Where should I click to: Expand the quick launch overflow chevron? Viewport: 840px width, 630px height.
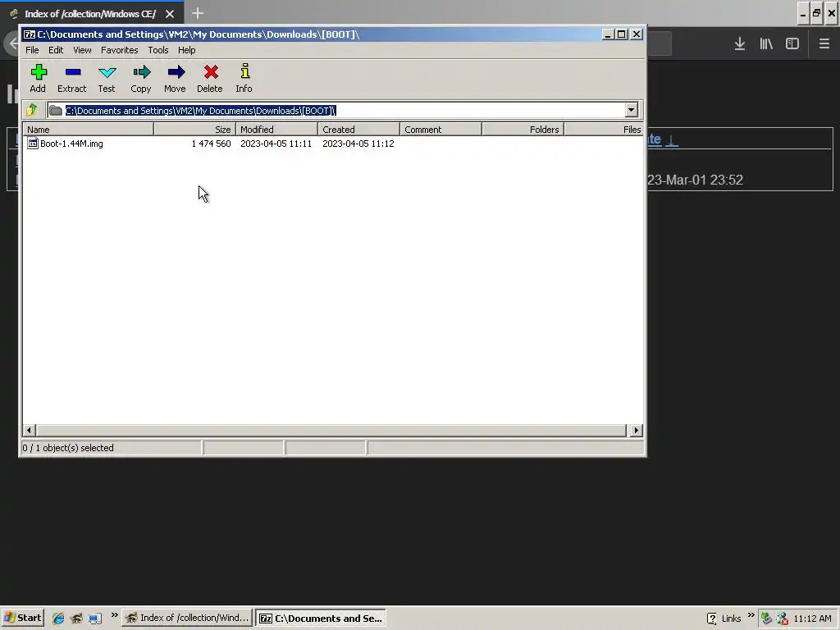[x=114, y=615]
